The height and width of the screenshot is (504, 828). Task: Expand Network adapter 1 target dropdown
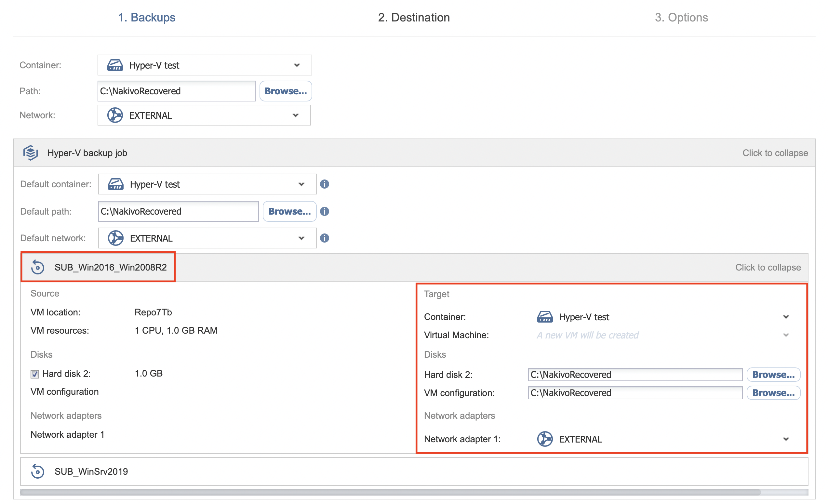pyautogui.click(x=786, y=439)
